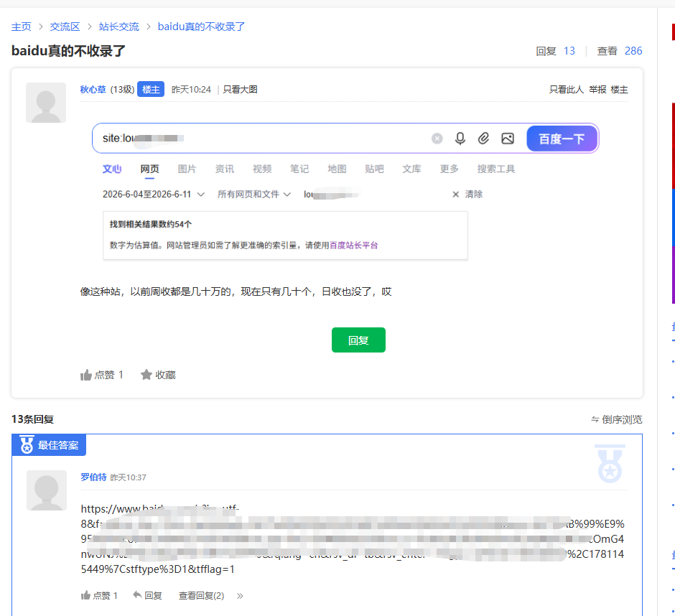Open user profile 罗伯特

point(93,477)
